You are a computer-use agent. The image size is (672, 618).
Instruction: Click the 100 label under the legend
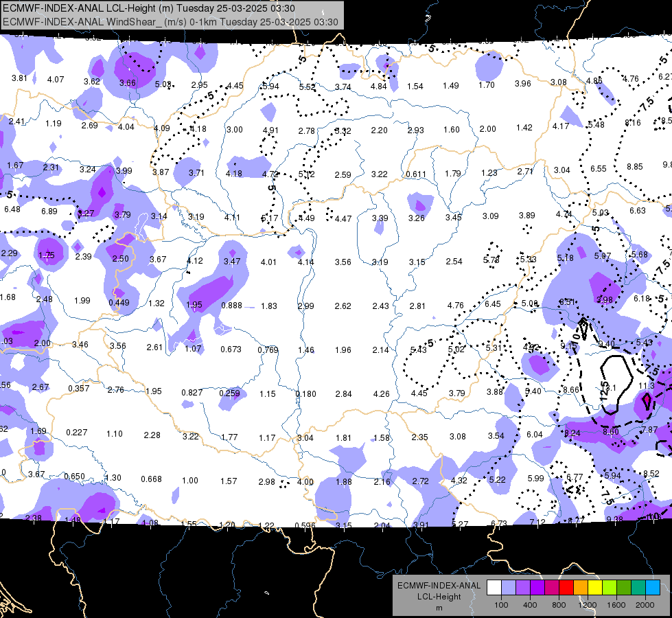(501, 605)
